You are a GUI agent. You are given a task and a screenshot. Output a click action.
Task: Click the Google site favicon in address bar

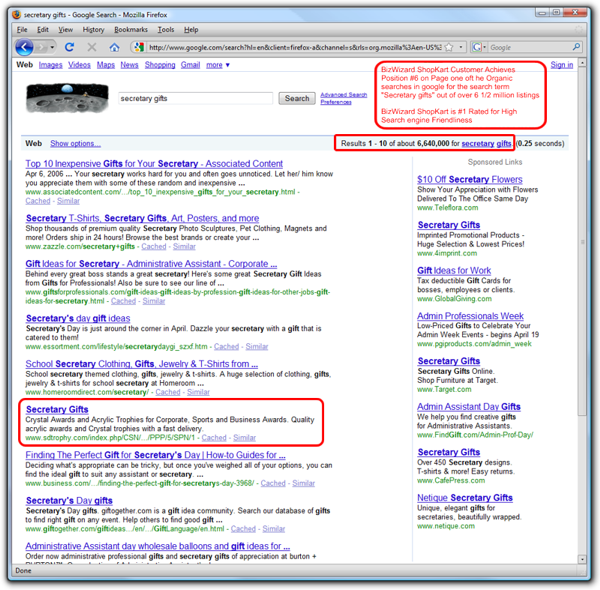139,47
